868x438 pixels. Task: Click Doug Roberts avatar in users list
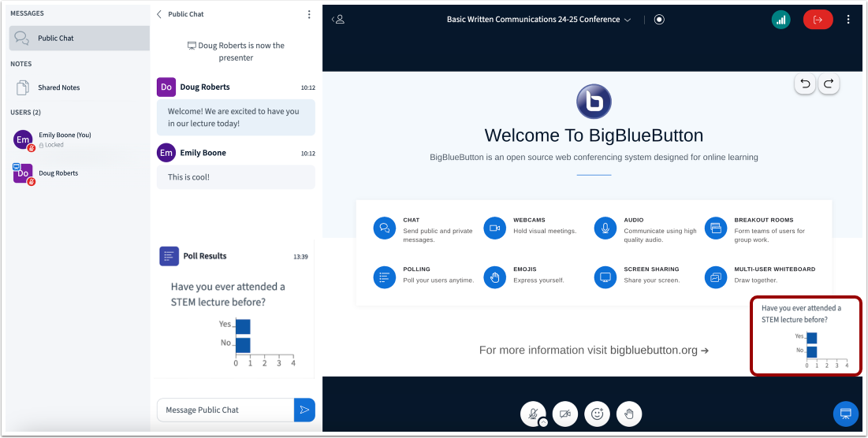tap(23, 173)
